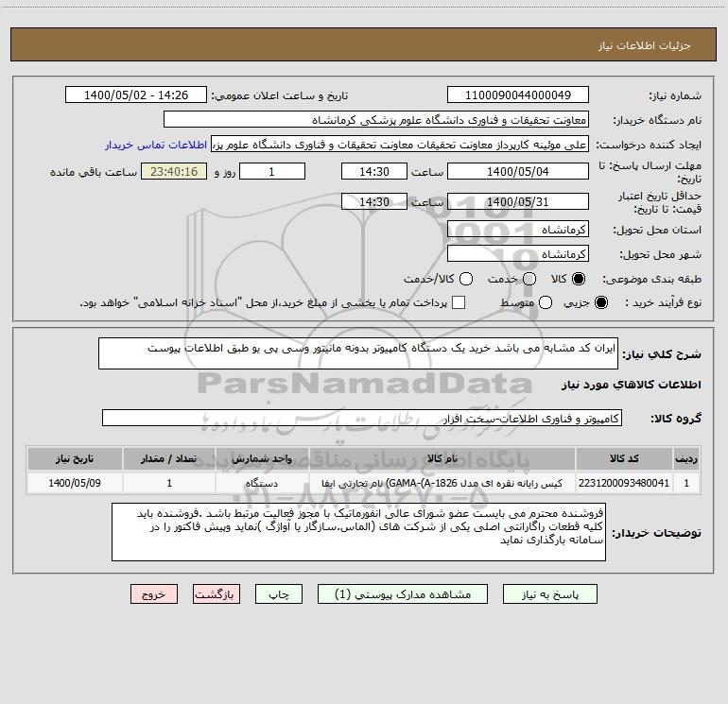Click the announcement date field 1400/05/02 - 14:26
728x704 pixels.
(136, 95)
